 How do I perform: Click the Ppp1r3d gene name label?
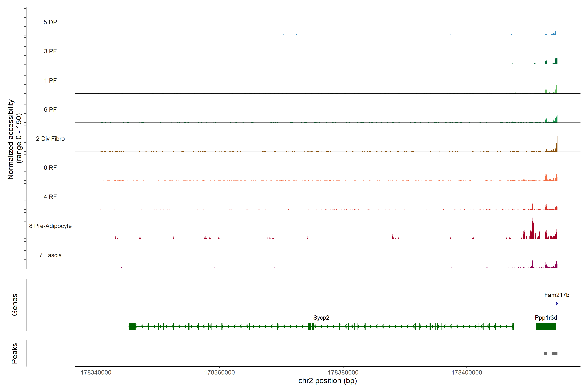[x=546, y=318]
